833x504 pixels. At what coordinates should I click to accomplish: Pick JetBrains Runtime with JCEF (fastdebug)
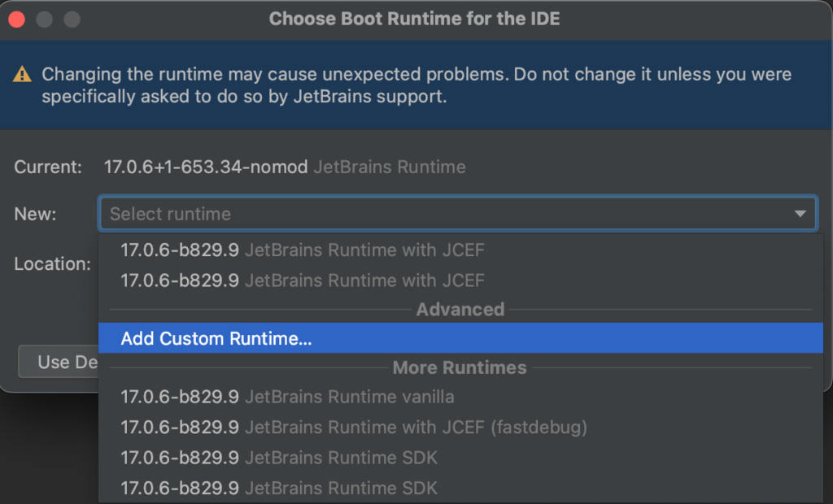click(x=460, y=427)
